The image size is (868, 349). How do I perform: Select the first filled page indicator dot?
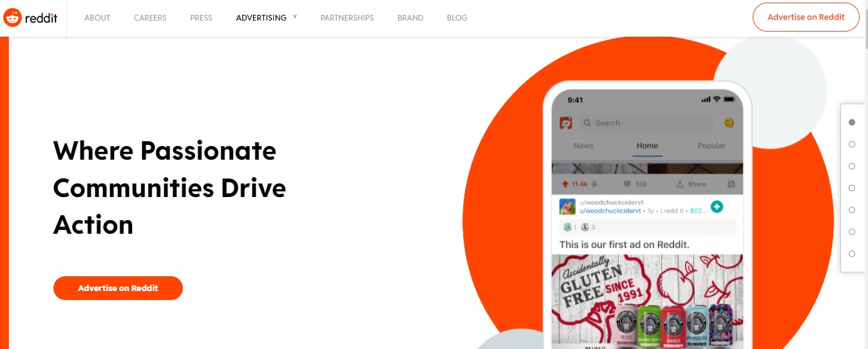pyautogui.click(x=852, y=122)
